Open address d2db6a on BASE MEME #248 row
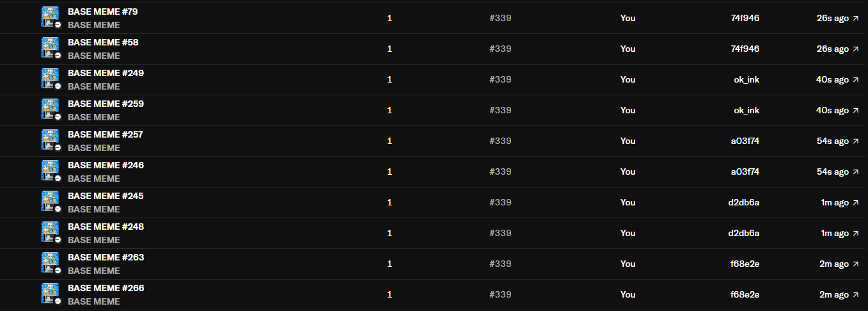Viewport: 868px width, 311px height. pos(743,233)
